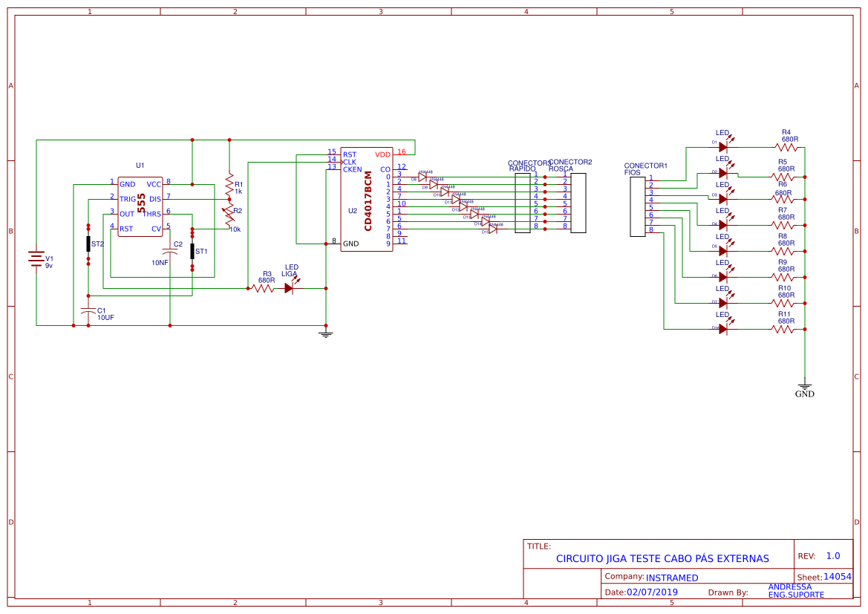Select the 9v battery symbol V1
868x614 pixels.
click(36, 258)
